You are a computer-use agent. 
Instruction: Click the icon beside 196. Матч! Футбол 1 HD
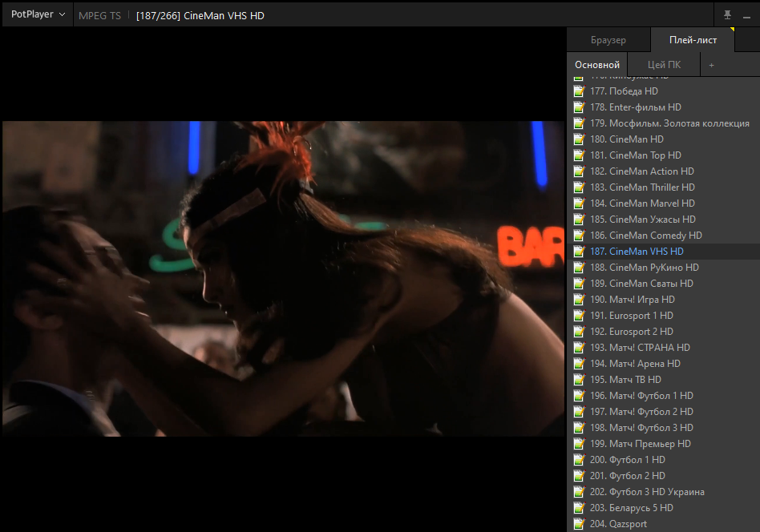pyautogui.click(x=579, y=395)
